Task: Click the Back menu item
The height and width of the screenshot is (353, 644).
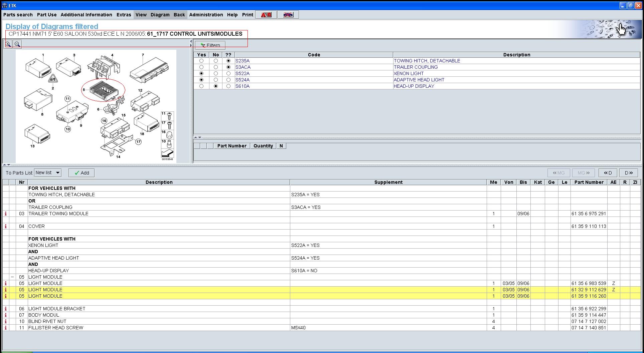Action: 179,15
